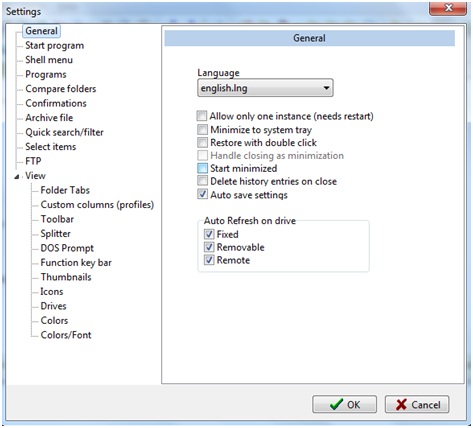Select Start program in settings tree
Viewport: 473px width, 428px height.
click(55, 45)
